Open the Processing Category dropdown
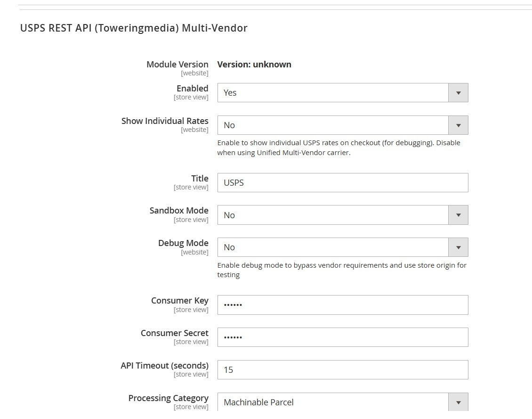This screenshot has width=532, height=419. pyautogui.click(x=343, y=402)
